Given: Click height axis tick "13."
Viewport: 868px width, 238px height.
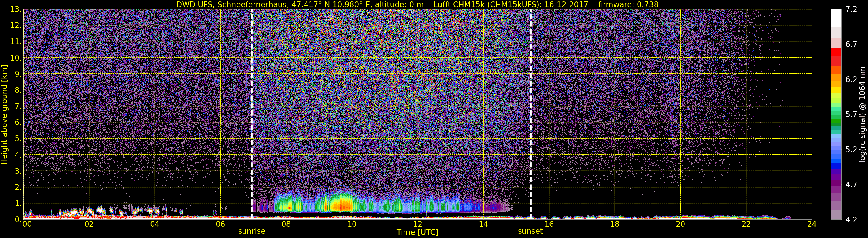Looking at the screenshot, I should [16, 10].
